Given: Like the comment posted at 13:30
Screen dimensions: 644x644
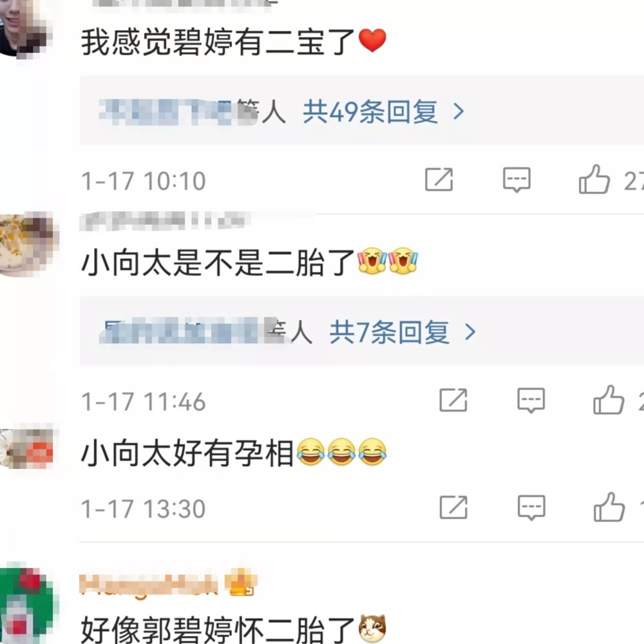Looking at the screenshot, I should [609, 507].
